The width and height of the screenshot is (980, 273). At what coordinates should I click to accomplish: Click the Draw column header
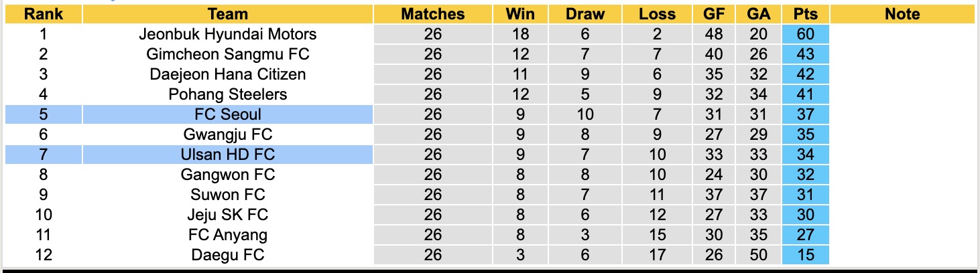pyautogui.click(x=585, y=14)
